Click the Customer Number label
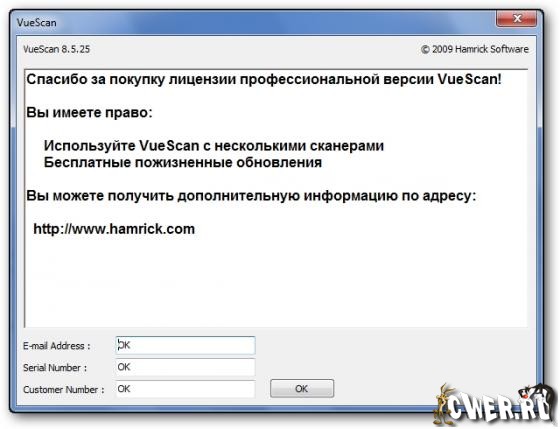Screen dimensions: 560x429 pos(64,389)
